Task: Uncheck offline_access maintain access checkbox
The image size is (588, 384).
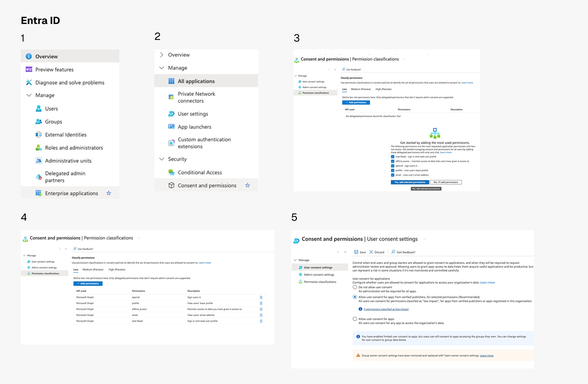Action: [392, 161]
